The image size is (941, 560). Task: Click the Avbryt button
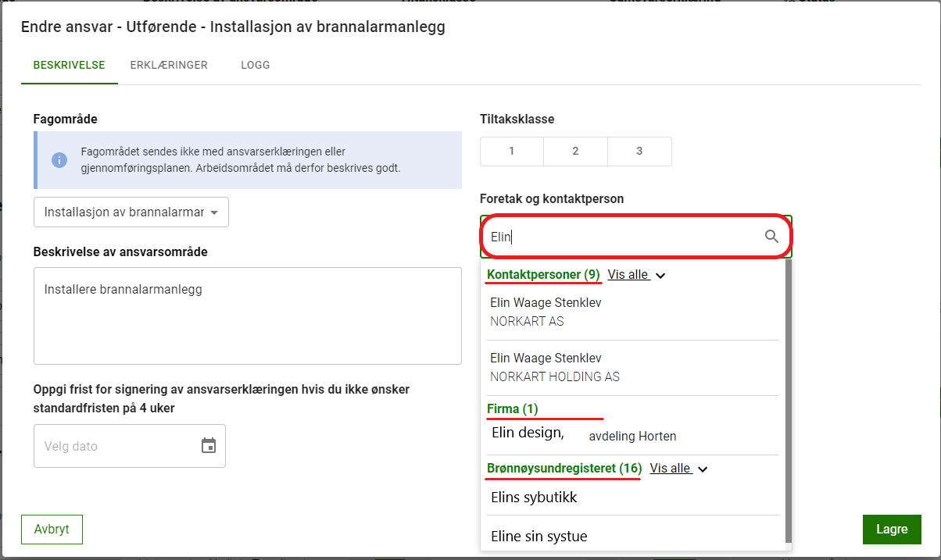(x=52, y=529)
